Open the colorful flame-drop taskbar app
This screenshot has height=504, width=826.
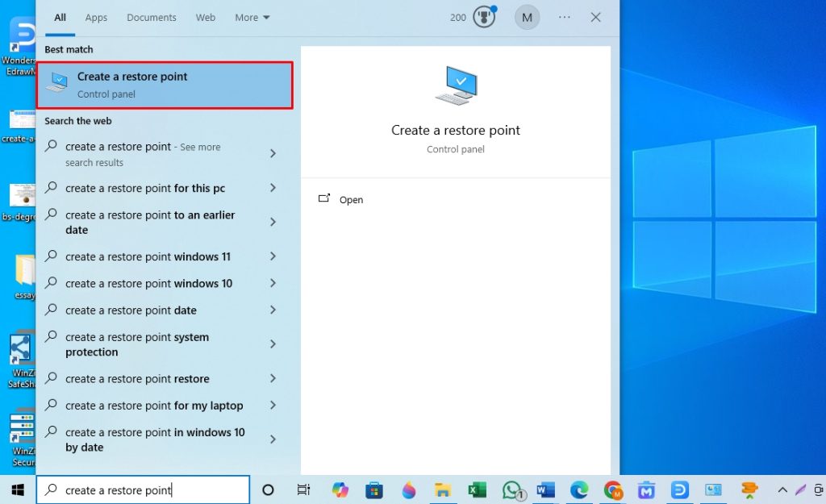pos(409,490)
